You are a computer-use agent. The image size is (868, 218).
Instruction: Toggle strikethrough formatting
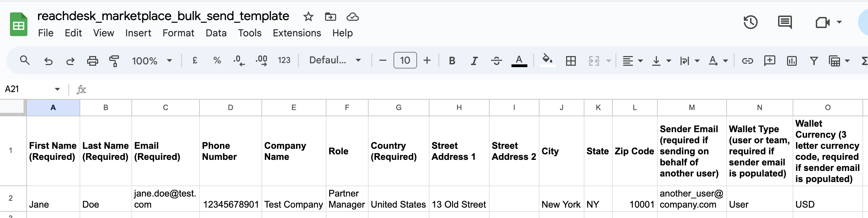click(x=496, y=61)
